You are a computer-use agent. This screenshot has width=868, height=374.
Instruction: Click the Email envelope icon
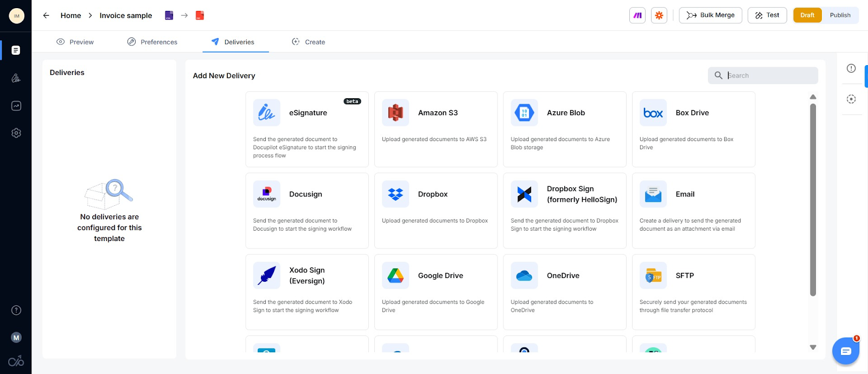click(653, 194)
